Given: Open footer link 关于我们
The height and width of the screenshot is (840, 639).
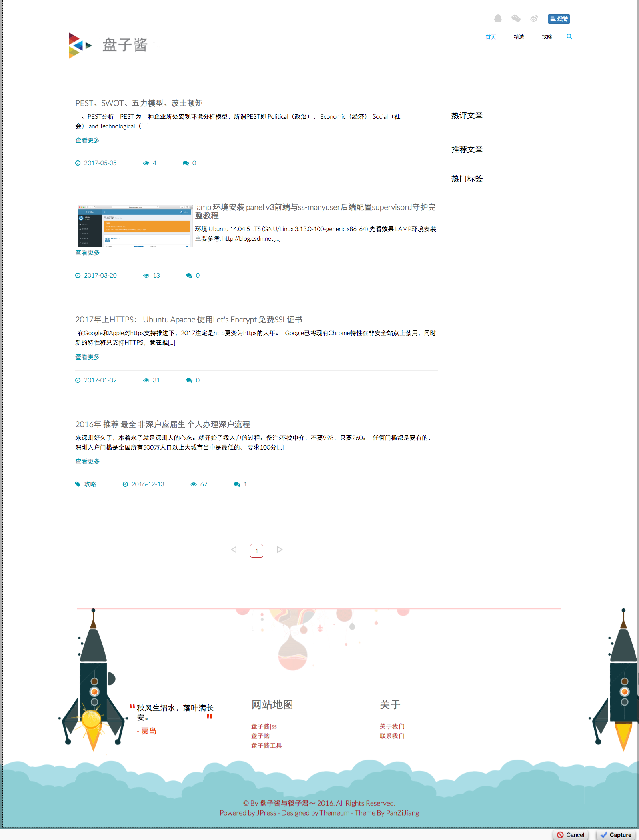Looking at the screenshot, I should 392,726.
